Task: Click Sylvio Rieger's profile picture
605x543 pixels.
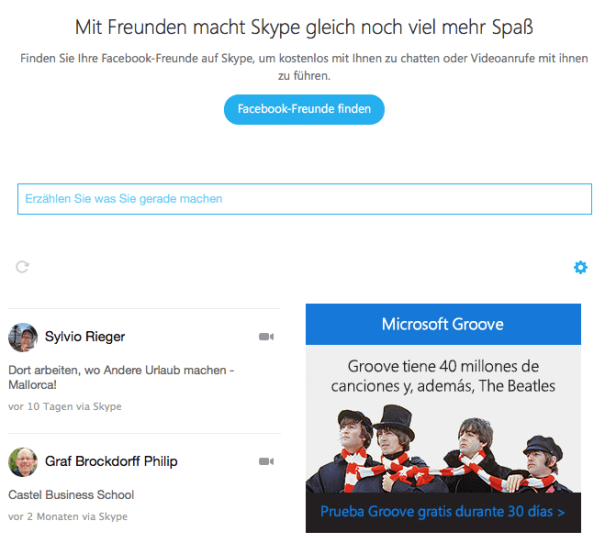Action: [x=23, y=337]
